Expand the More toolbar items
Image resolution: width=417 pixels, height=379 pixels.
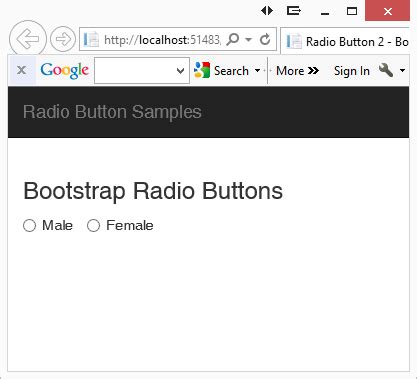click(297, 71)
